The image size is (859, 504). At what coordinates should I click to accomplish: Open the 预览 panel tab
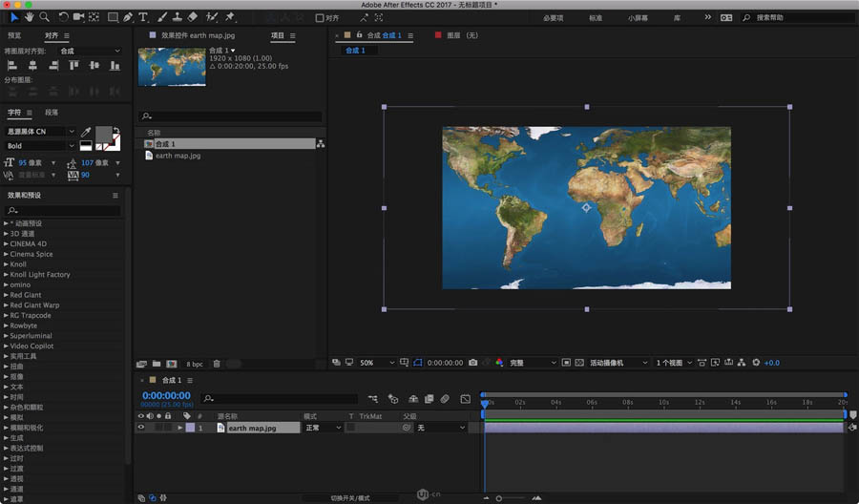click(14, 35)
